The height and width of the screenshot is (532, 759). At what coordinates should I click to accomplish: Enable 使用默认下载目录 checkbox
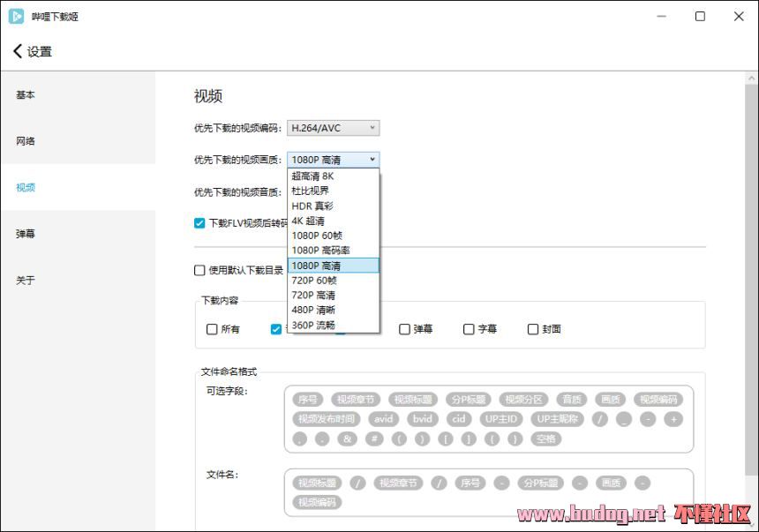click(199, 270)
